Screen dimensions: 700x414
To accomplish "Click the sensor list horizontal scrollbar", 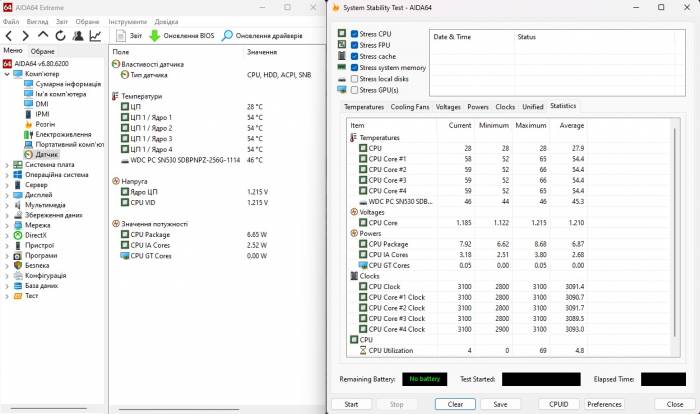I will pyautogui.click(x=179, y=409).
